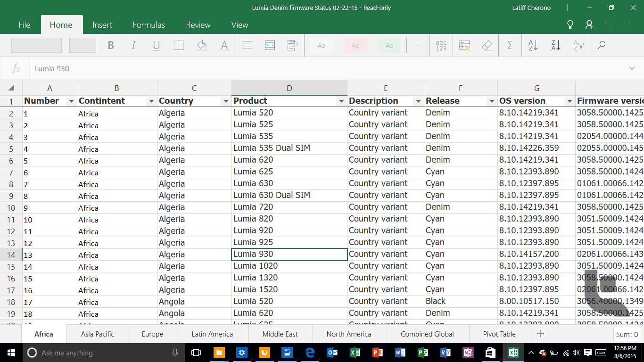Merge and center cells

point(270,45)
